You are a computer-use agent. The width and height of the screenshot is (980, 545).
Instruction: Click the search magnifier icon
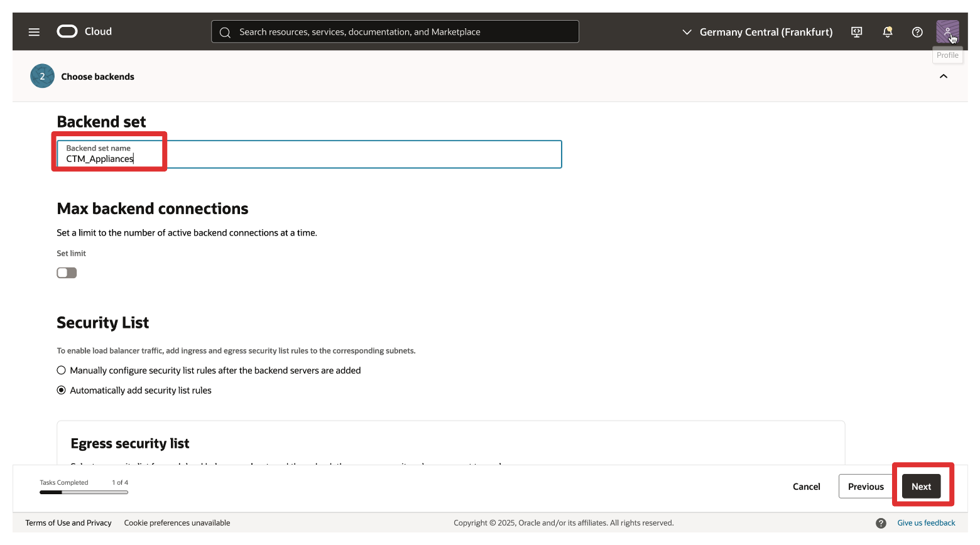(x=225, y=32)
